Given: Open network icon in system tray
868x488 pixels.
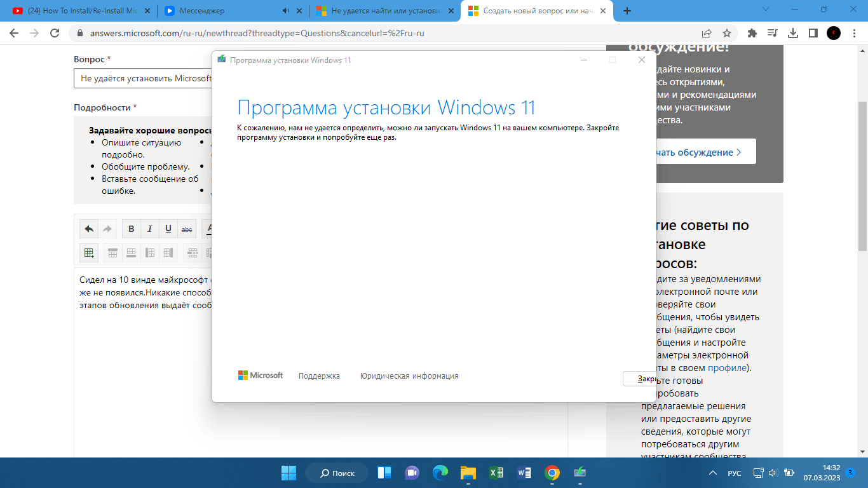Looking at the screenshot, I should coord(758,473).
